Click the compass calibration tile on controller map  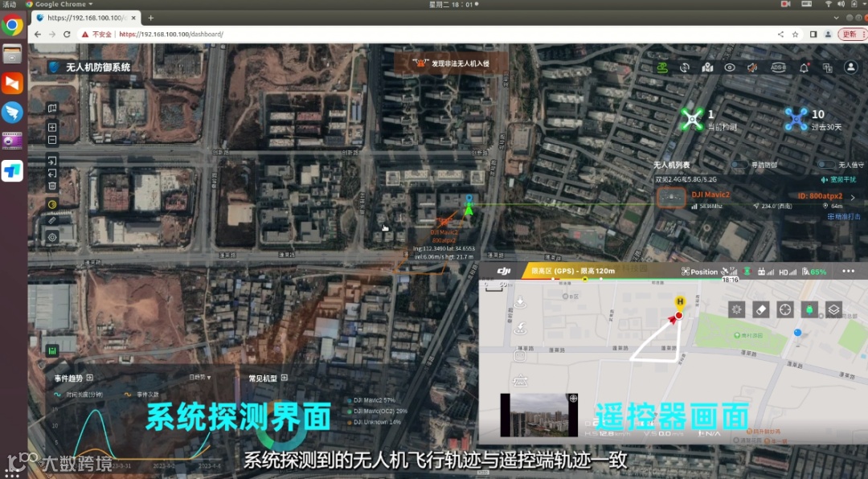tap(736, 309)
